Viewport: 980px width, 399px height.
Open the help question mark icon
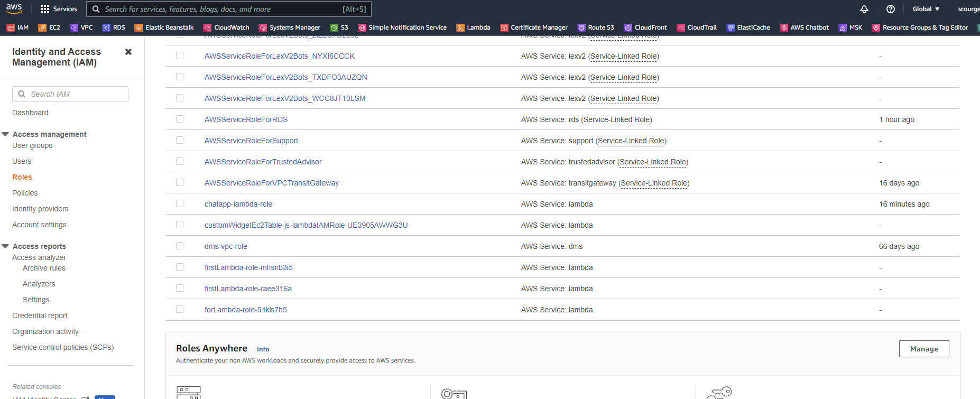pyautogui.click(x=891, y=9)
